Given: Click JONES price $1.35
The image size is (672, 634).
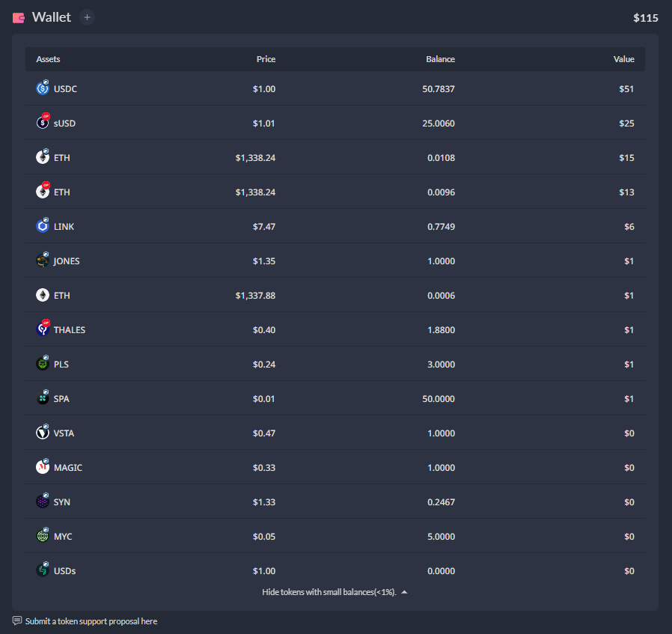Looking at the screenshot, I should pyautogui.click(x=264, y=261).
